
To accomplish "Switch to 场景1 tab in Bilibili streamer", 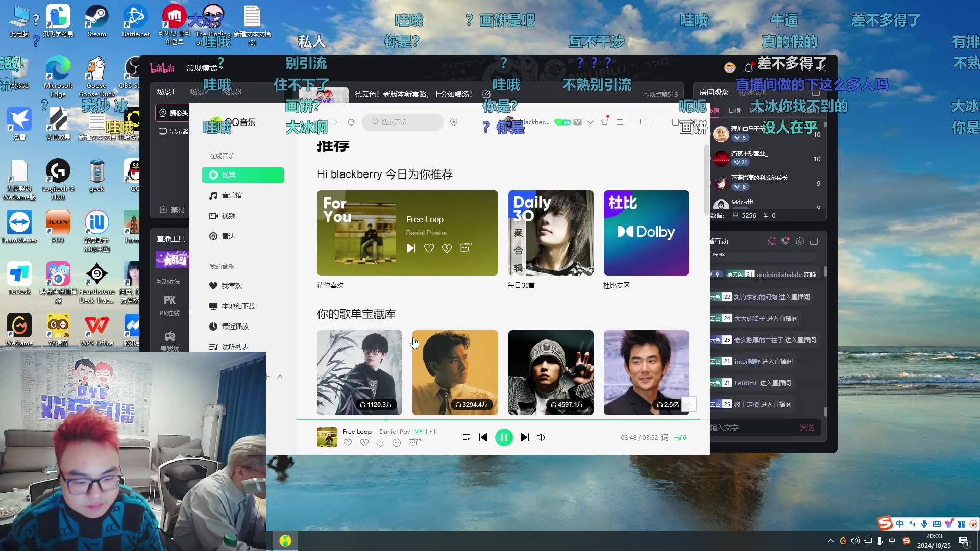I will (x=166, y=92).
